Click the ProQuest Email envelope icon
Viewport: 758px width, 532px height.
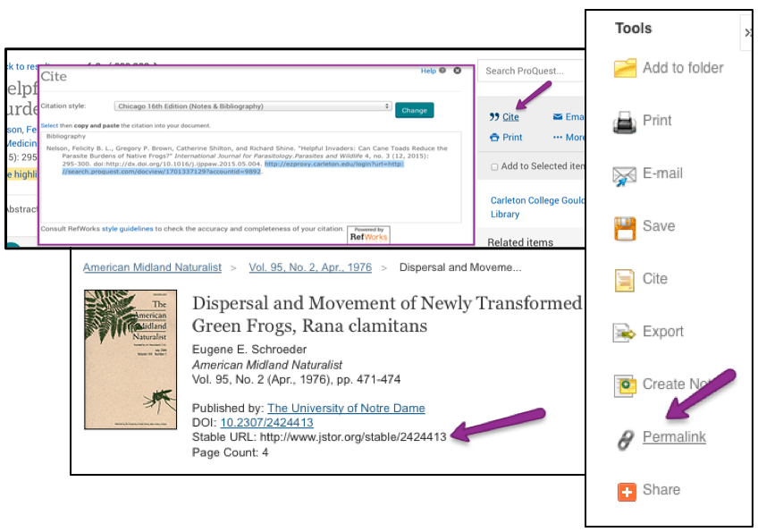click(558, 116)
